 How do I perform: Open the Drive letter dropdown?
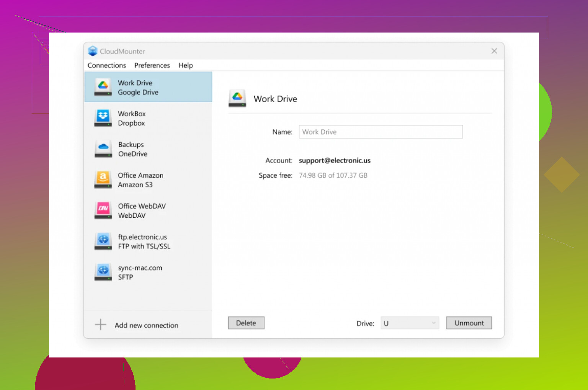tap(410, 323)
